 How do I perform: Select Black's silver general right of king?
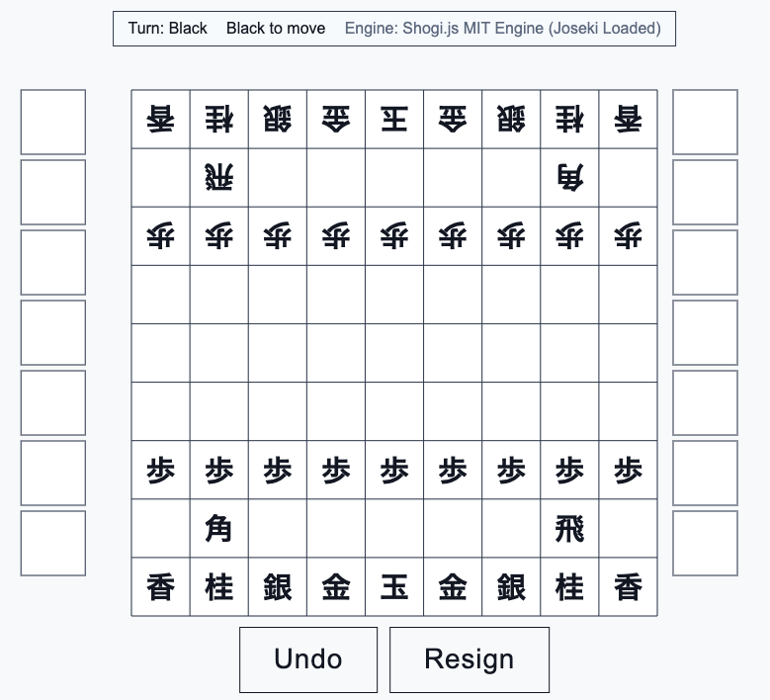coord(511,587)
